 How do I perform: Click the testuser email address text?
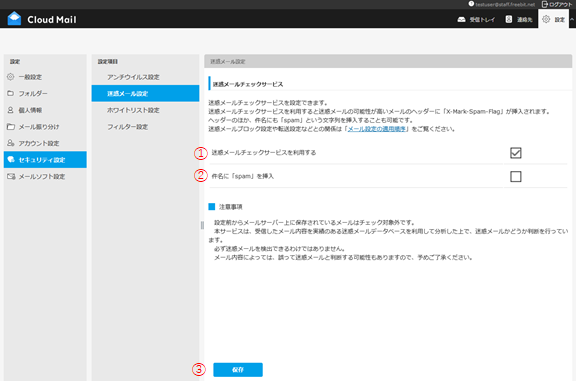(505, 4)
